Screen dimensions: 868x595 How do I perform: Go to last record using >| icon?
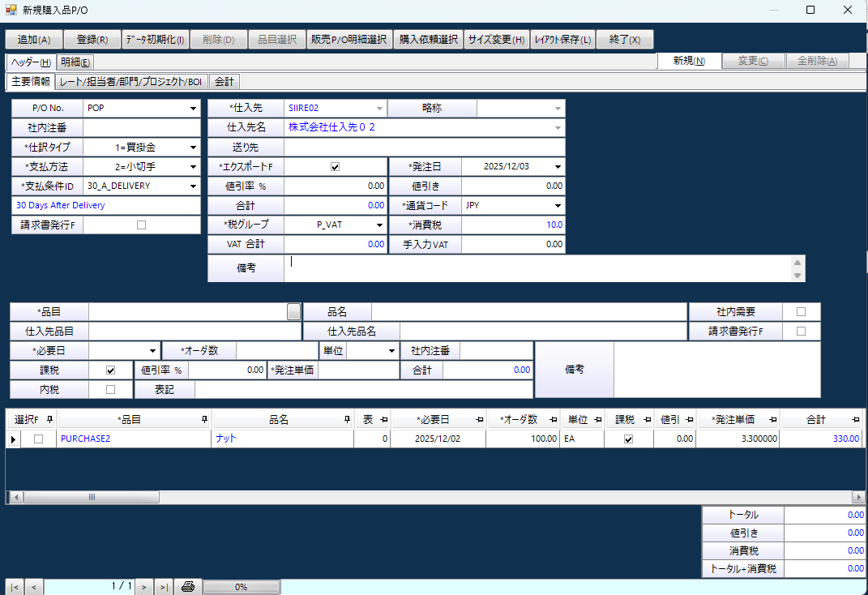[x=164, y=585]
